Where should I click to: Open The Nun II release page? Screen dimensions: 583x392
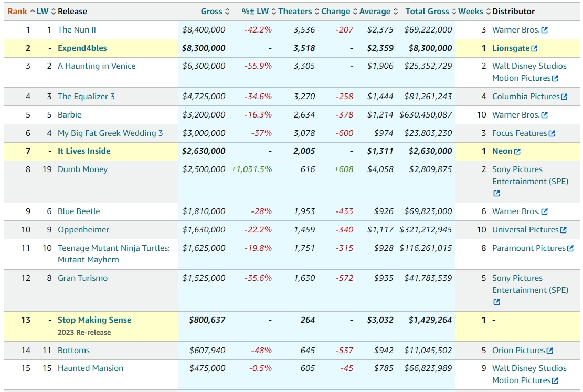click(77, 30)
